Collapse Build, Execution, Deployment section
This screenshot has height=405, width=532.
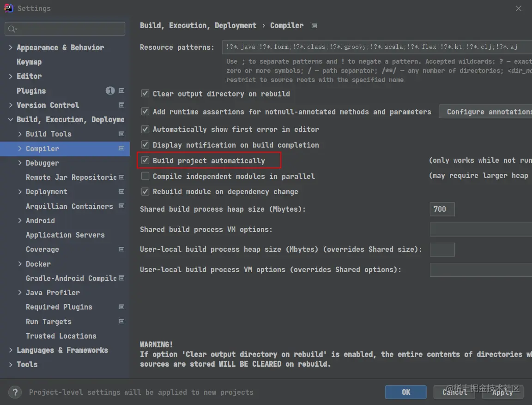11,119
